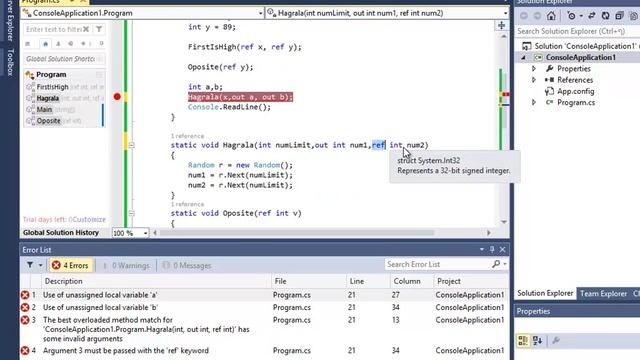Image resolution: width=640 pixels, height=360 pixels.
Task: Click Collapse All icon in Solution Explorer
Action: coord(619,16)
